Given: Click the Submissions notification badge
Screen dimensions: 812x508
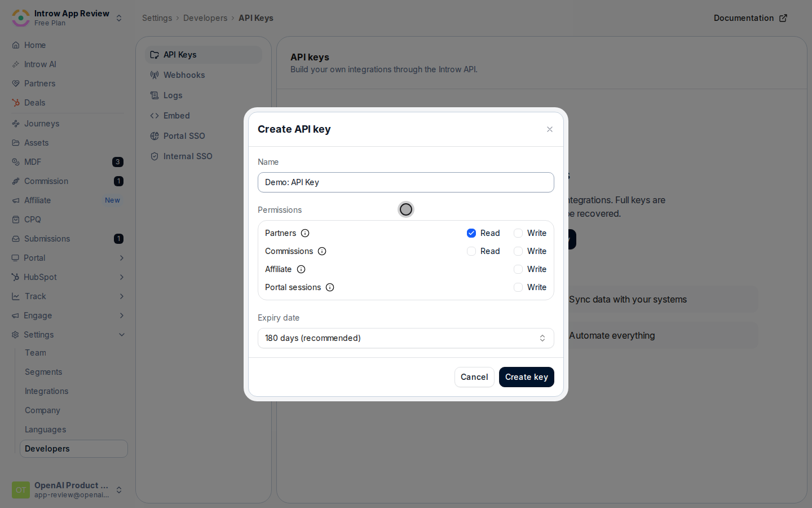Looking at the screenshot, I should pyautogui.click(x=118, y=239).
